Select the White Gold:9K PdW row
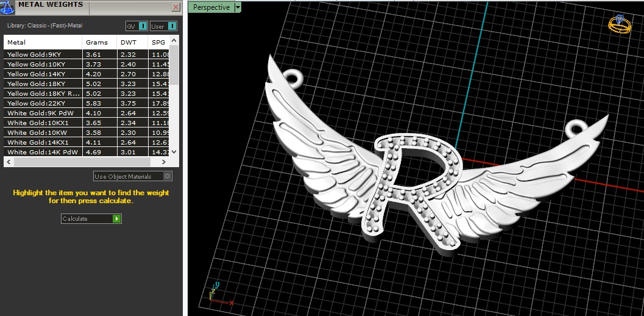This screenshot has height=316, width=644. tap(87, 113)
